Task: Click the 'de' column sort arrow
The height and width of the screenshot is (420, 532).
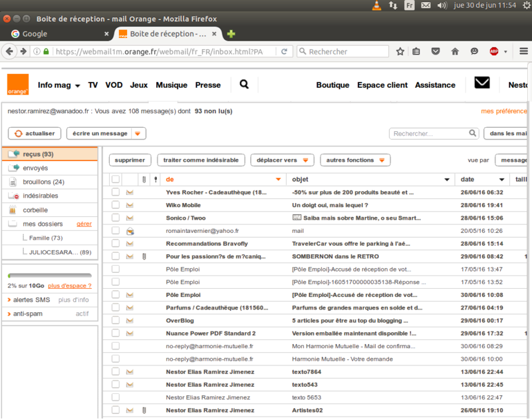Action: coord(279,179)
